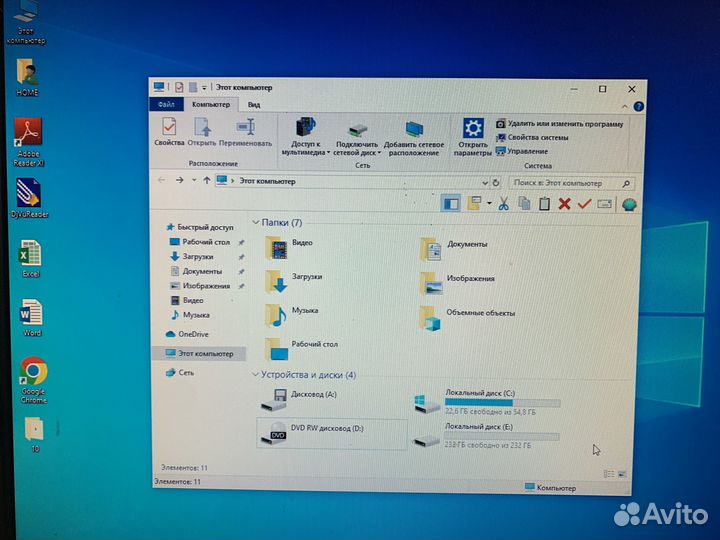Collapse the Папки (7) group
Image resolution: width=720 pixels, height=540 pixels.
256,223
